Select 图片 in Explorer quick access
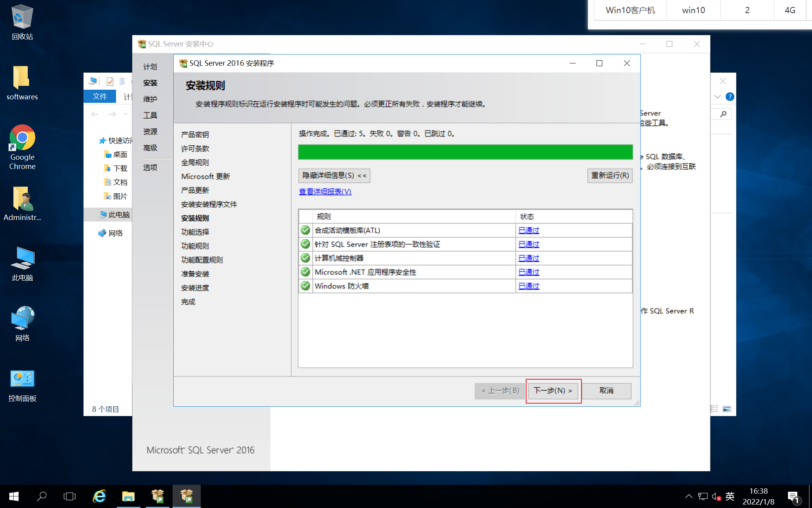This screenshot has height=508, width=812. tap(116, 196)
